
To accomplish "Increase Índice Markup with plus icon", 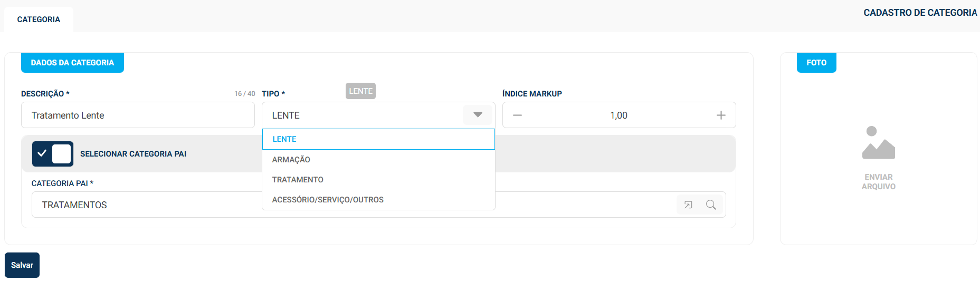I will point(721,115).
